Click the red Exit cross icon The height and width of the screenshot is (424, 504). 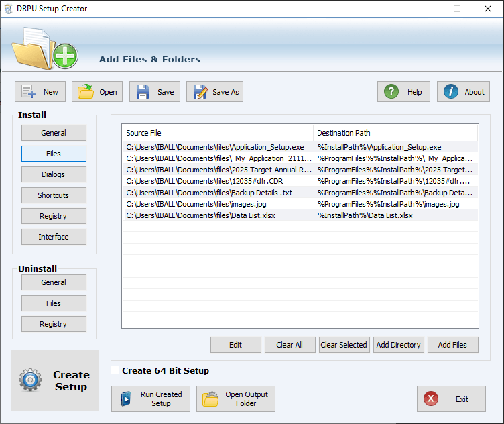click(431, 399)
